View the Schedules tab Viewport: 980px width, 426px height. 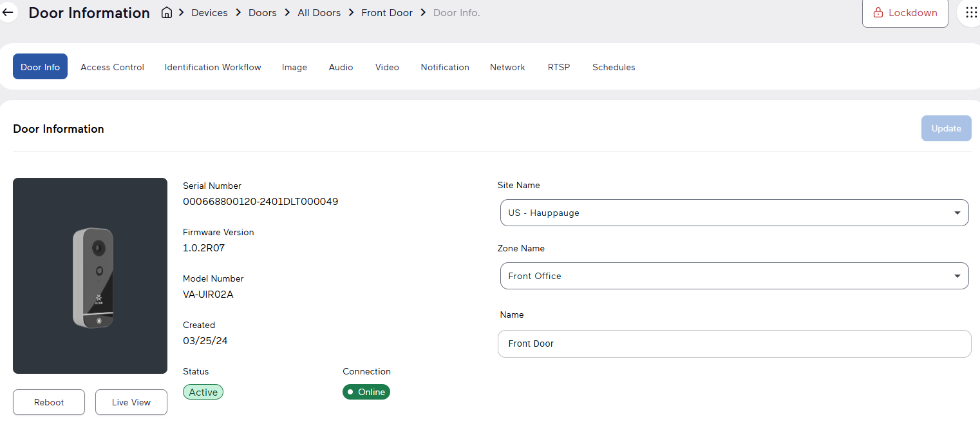(614, 67)
